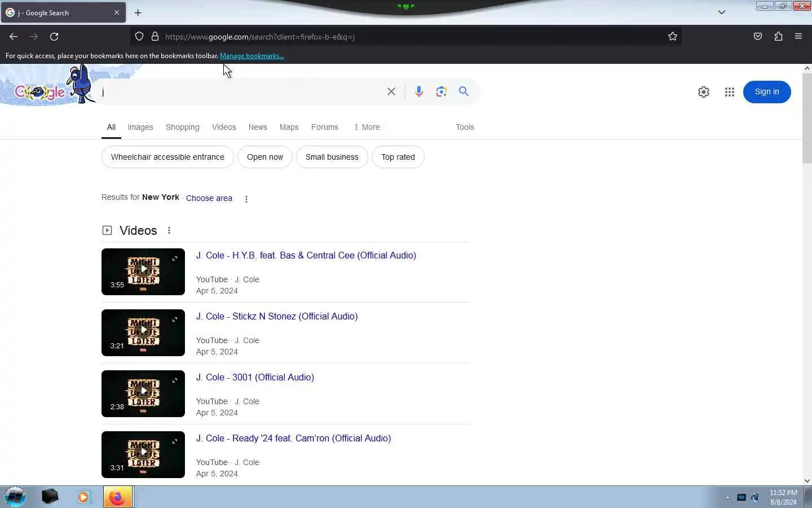The height and width of the screenshot is (508, 812).
Task: Open site info via padlock icon
Action: 155,37
